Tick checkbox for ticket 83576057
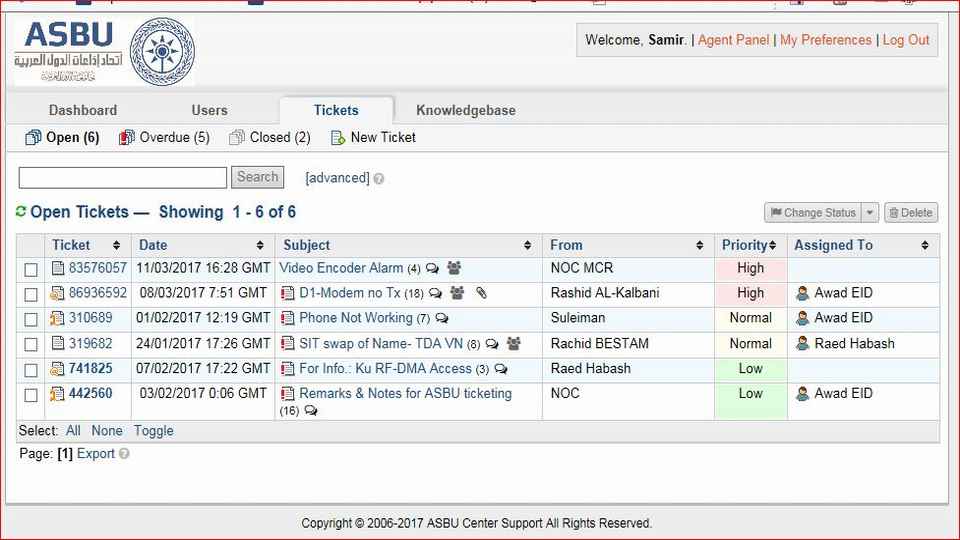Screen dimensions: 960x540 pos(31,269)
